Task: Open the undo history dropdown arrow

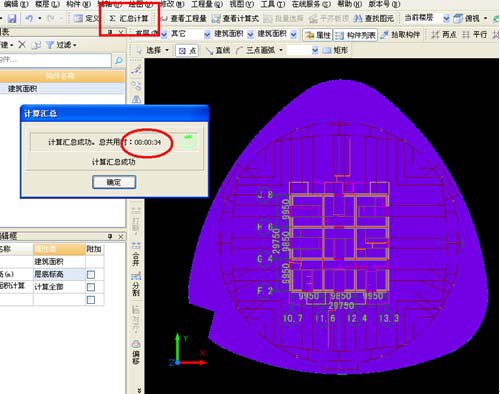Action: click(40, 18)
